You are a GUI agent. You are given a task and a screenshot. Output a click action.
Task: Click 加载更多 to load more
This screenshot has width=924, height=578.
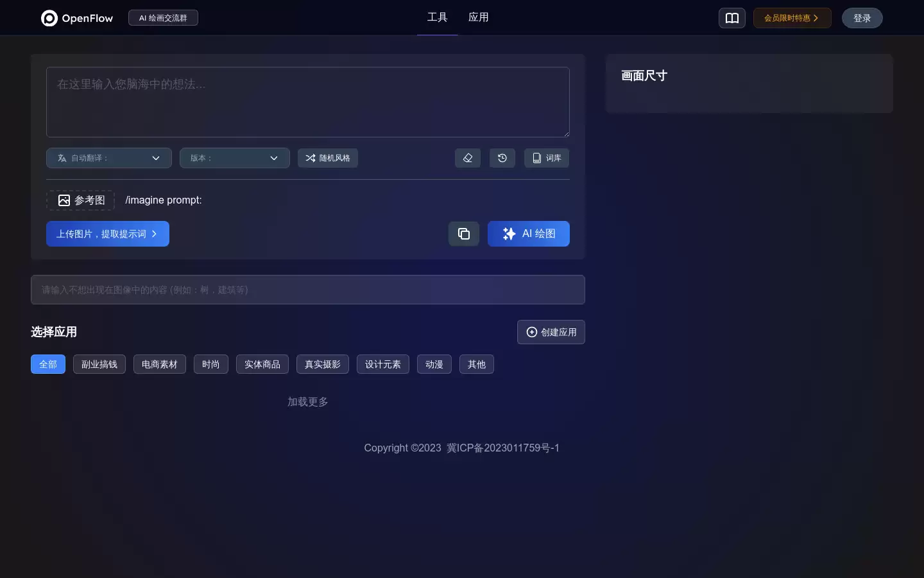click(308, 402)
